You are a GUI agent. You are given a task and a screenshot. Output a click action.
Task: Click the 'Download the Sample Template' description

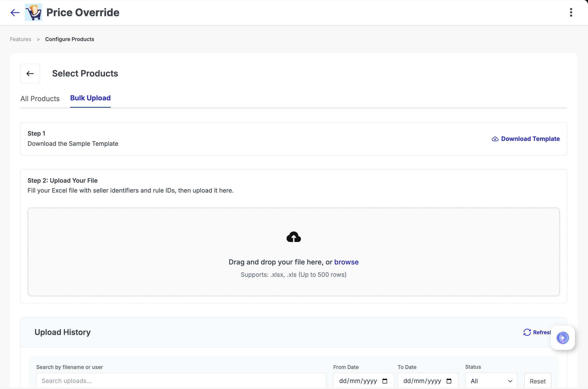(x=73, y=144)
